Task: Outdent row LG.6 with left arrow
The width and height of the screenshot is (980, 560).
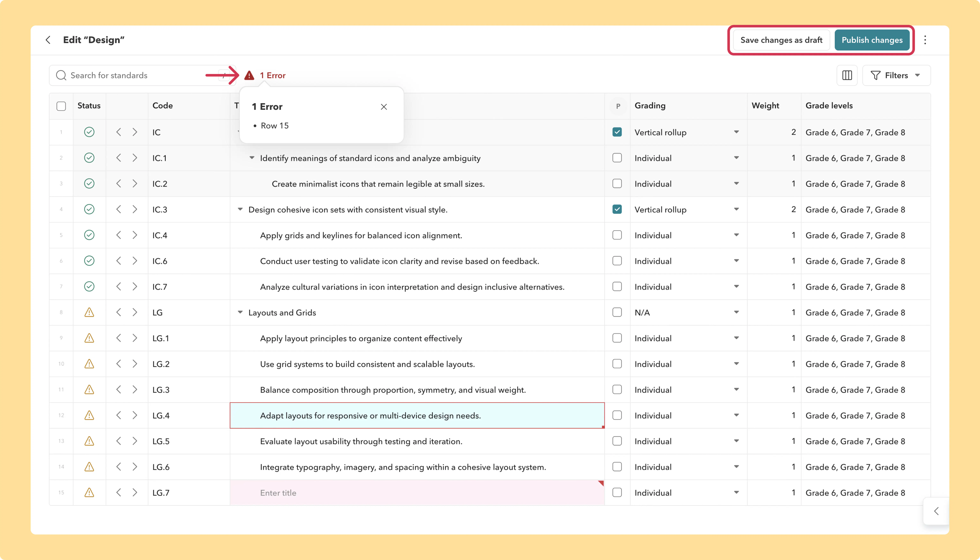Action: (119, 467)
